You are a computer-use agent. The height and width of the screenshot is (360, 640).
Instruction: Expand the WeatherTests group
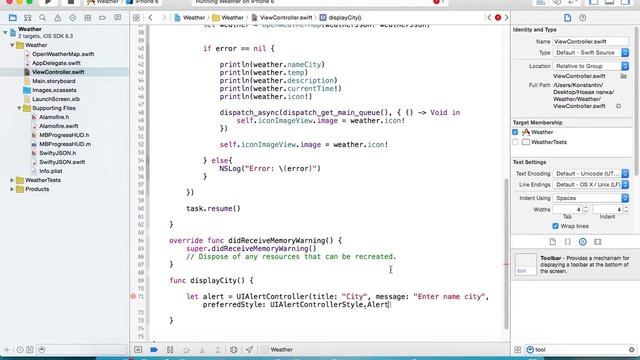pyautogui.click(x=12, y=180)
